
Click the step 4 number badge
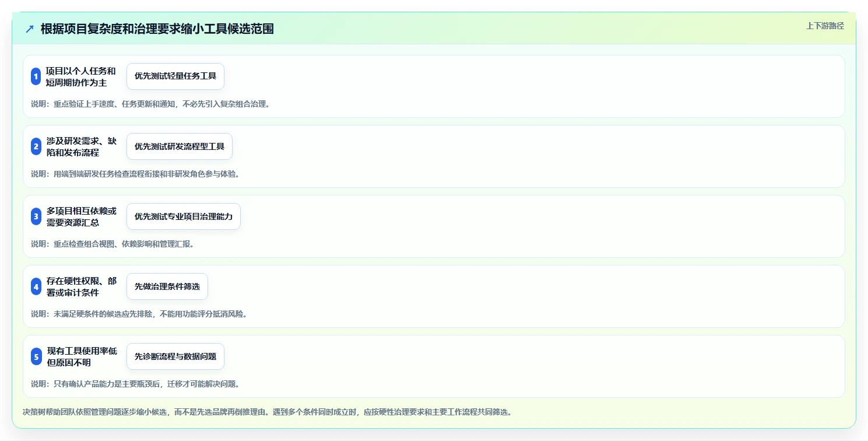tap(36, 286)
